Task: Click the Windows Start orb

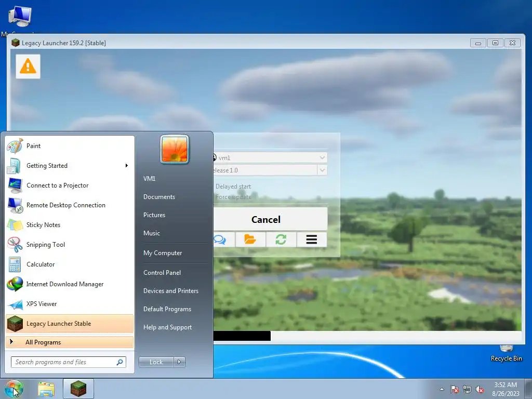Action: 14,389
